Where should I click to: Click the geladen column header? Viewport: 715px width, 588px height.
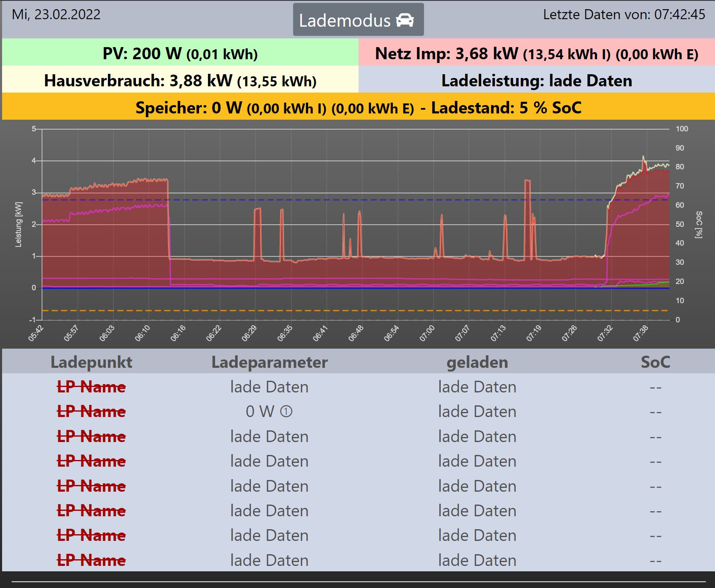point(477,362)
